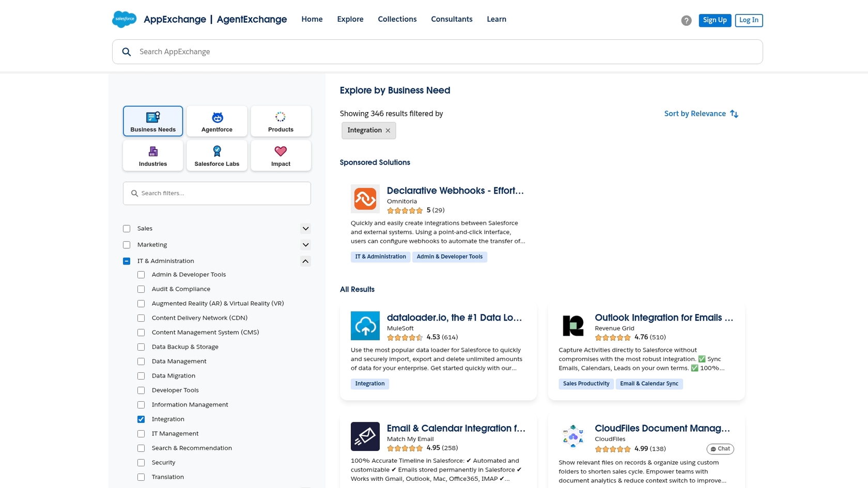868x488 pixels.
Task: Click the Sign Up button
Action: pyautogui.click(x=715, y=20)
